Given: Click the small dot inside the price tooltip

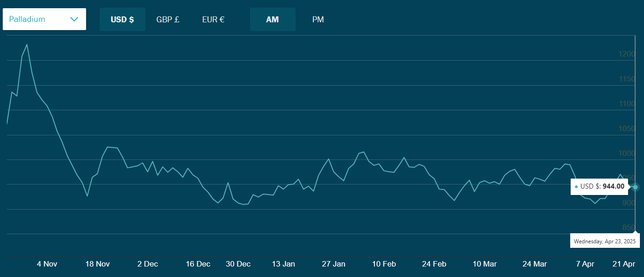Looking at the screenshot, I should 576,187.
